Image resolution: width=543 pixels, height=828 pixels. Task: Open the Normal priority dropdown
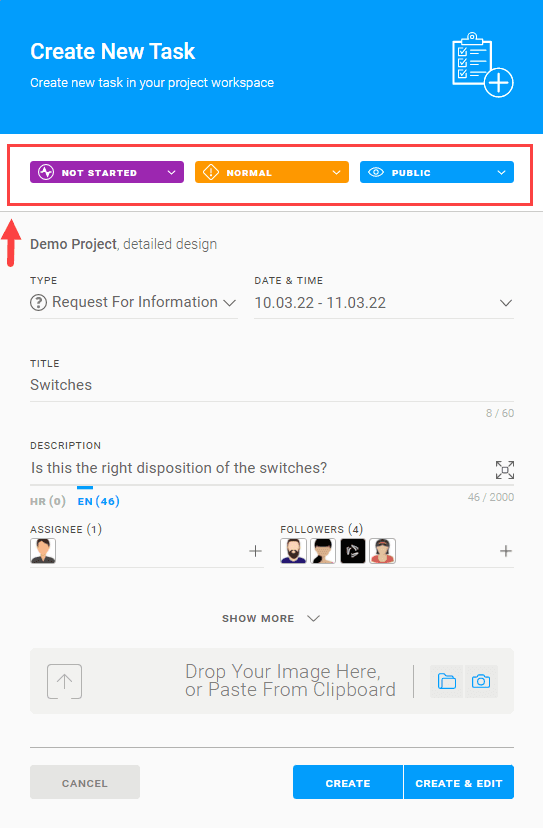(x=272, y=172)
